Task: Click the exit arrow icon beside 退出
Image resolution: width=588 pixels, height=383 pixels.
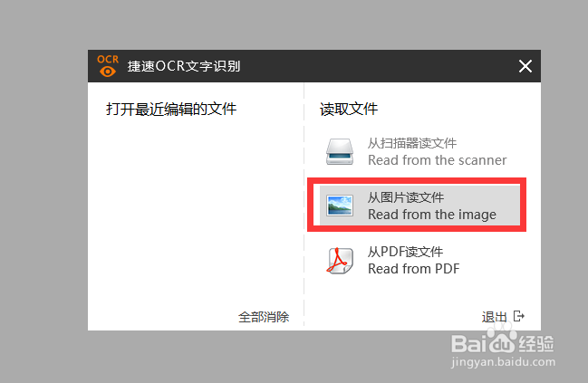Action: point(518,316)
